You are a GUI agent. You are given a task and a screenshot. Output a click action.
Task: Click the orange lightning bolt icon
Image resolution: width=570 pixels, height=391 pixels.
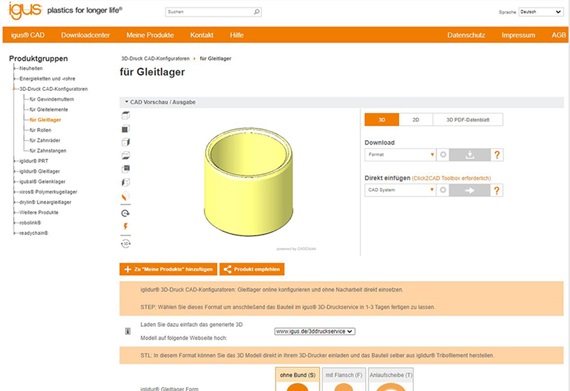[x=125, y=226]
